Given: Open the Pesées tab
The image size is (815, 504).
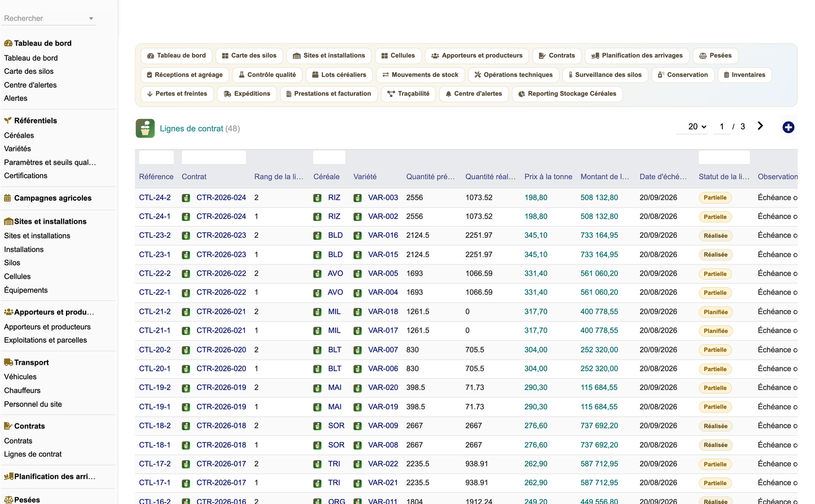Looking at the screenshot, I should 715,56.
